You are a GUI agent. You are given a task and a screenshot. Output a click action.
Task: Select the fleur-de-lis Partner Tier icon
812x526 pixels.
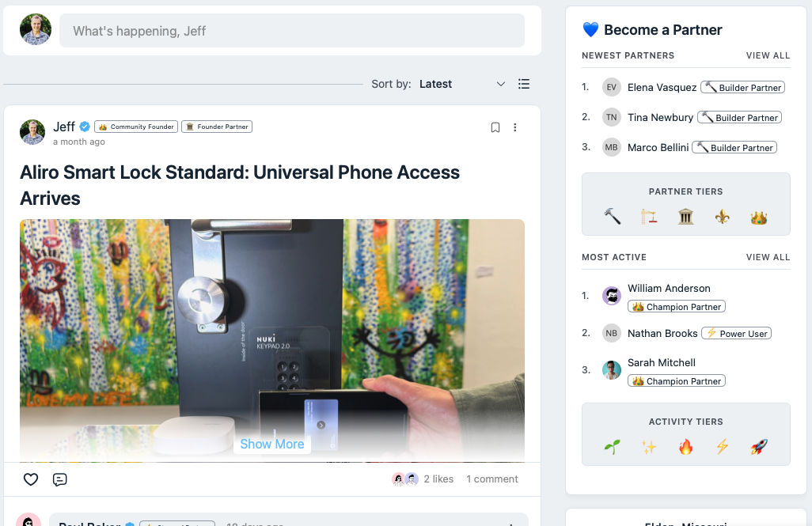723,217
